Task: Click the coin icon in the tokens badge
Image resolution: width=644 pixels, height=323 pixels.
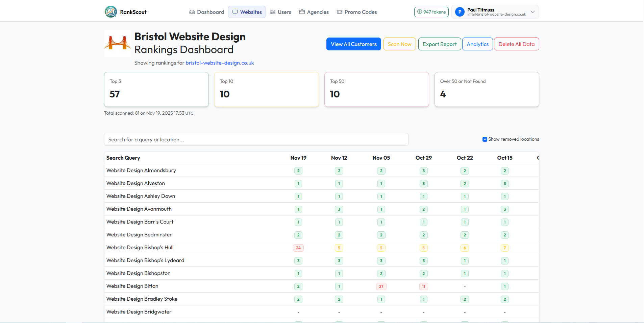Action: point(420,12)
